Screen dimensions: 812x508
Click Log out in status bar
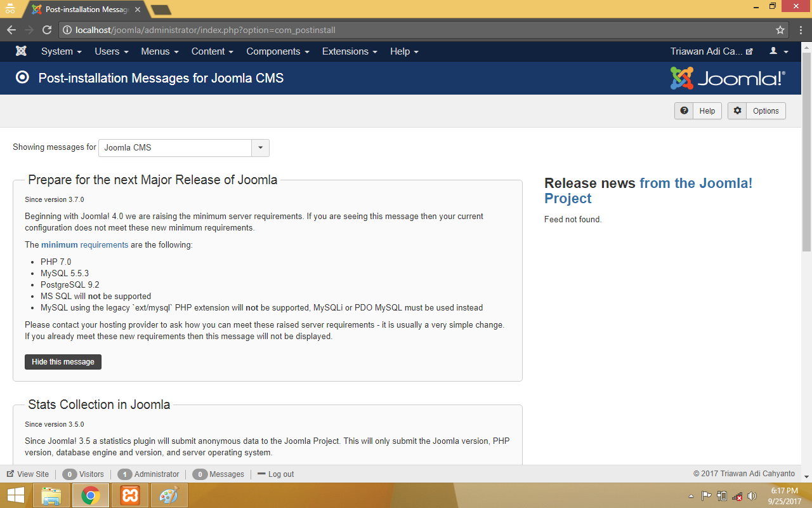click(x=275, y=474)
